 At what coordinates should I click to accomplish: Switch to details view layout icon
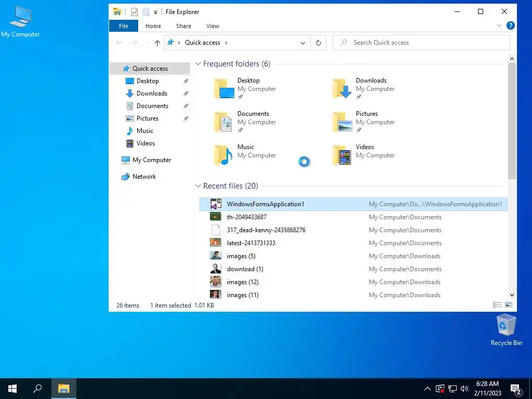(497, 304)
